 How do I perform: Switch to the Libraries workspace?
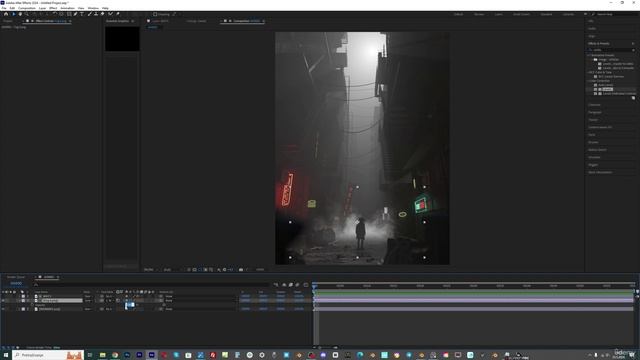[568, 14]
